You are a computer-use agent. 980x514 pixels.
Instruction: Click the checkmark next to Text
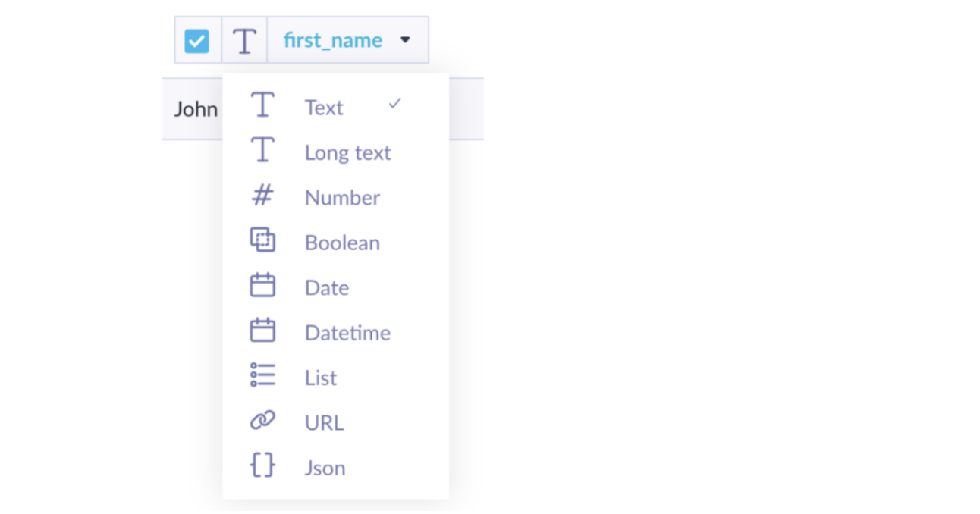coord(395,105)
